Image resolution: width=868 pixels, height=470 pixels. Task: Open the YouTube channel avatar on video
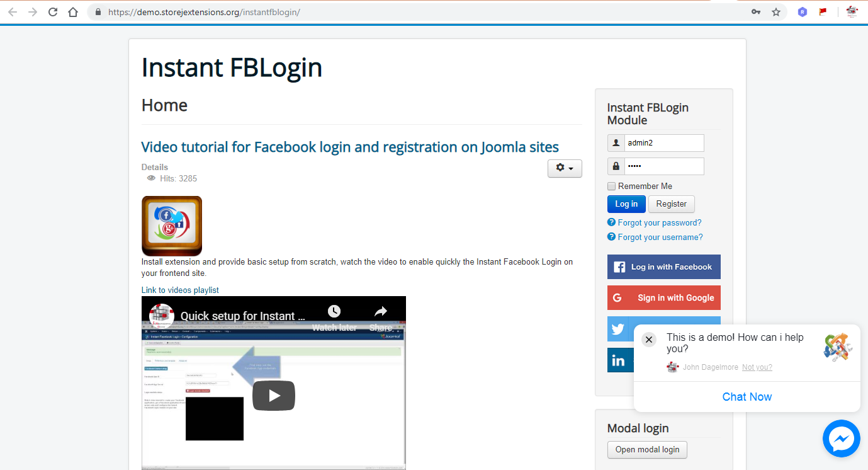point(162,316)
